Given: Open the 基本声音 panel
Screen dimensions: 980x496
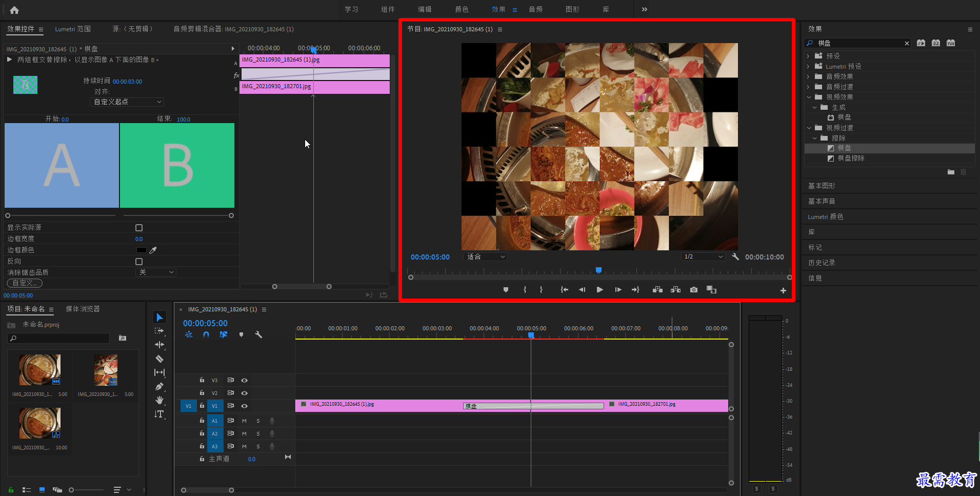Looking at the screenshot, I should [822, 201].
